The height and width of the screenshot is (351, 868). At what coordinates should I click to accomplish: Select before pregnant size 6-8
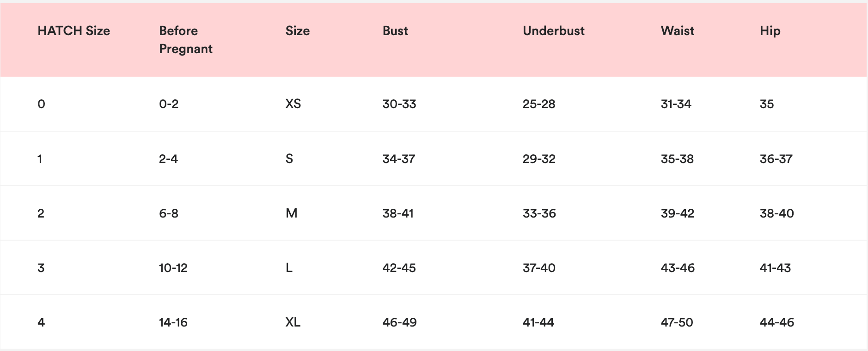(x=169, y=213)
